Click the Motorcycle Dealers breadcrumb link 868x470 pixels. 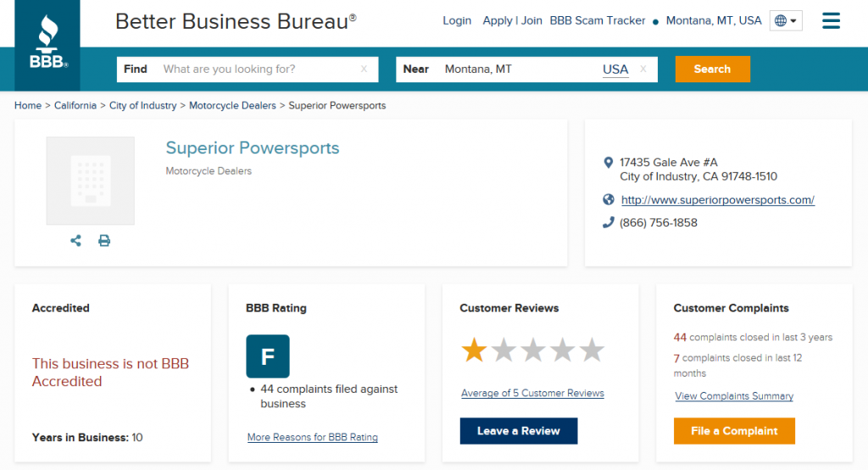coord(232,106)
